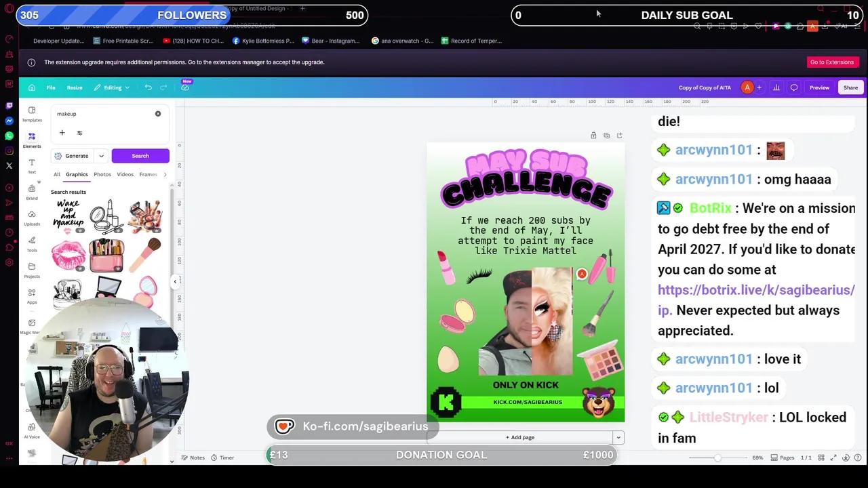This screenshot has height=488, width=868.
Task: Select the pink lips kiss graphic
Action: (68, 255)
